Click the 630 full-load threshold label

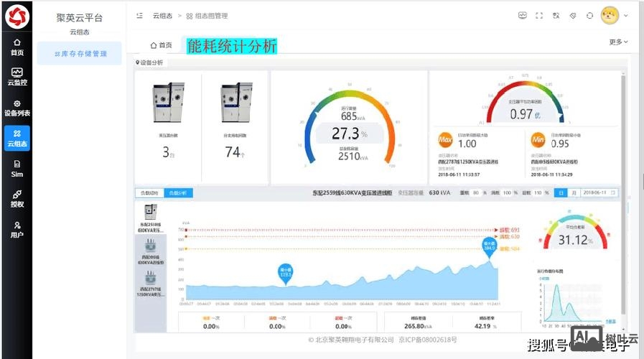510,237
